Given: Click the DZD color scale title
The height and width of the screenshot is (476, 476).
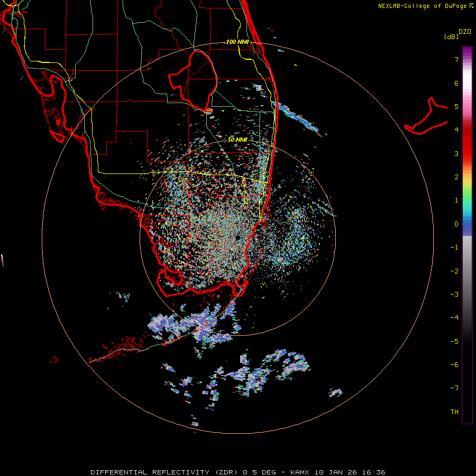Looking at the screenshot, I should (x=465, y=32).
